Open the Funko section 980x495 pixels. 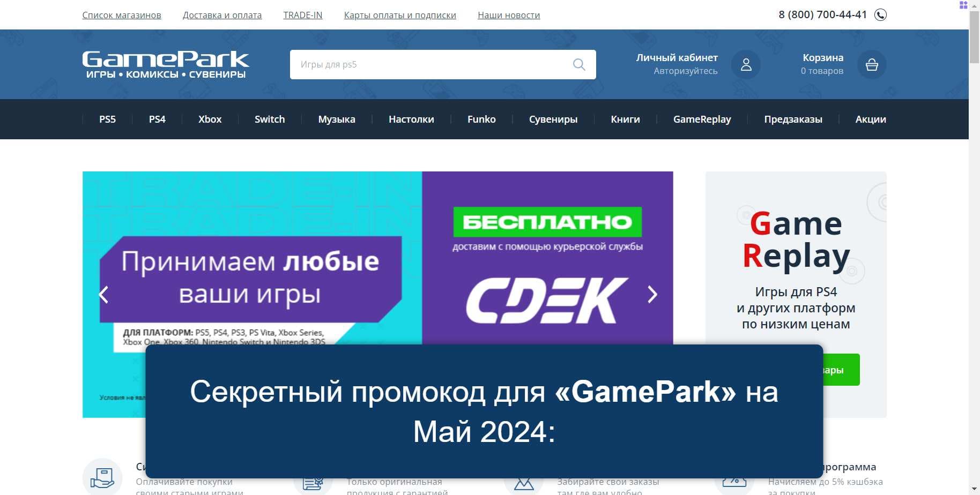(481, 119)
